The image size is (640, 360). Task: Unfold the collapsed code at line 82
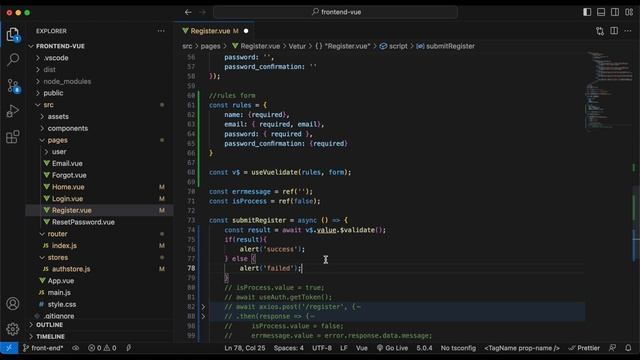[203, 307]
